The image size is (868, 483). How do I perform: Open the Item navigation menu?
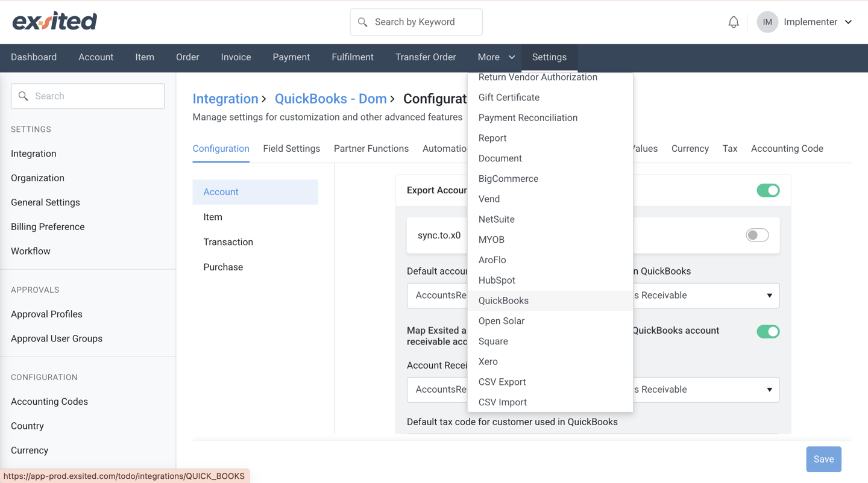[x=145, y=57]
